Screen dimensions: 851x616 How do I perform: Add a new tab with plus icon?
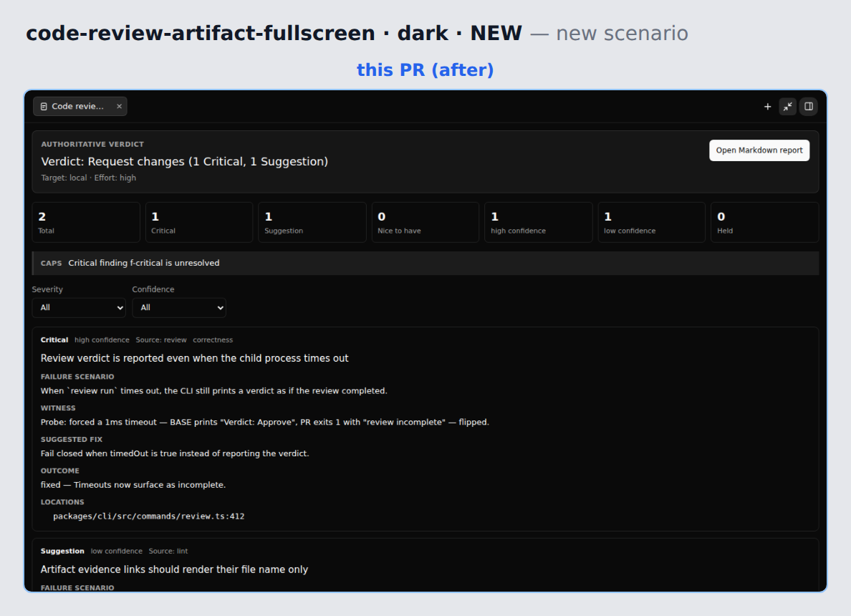[767, 107]
